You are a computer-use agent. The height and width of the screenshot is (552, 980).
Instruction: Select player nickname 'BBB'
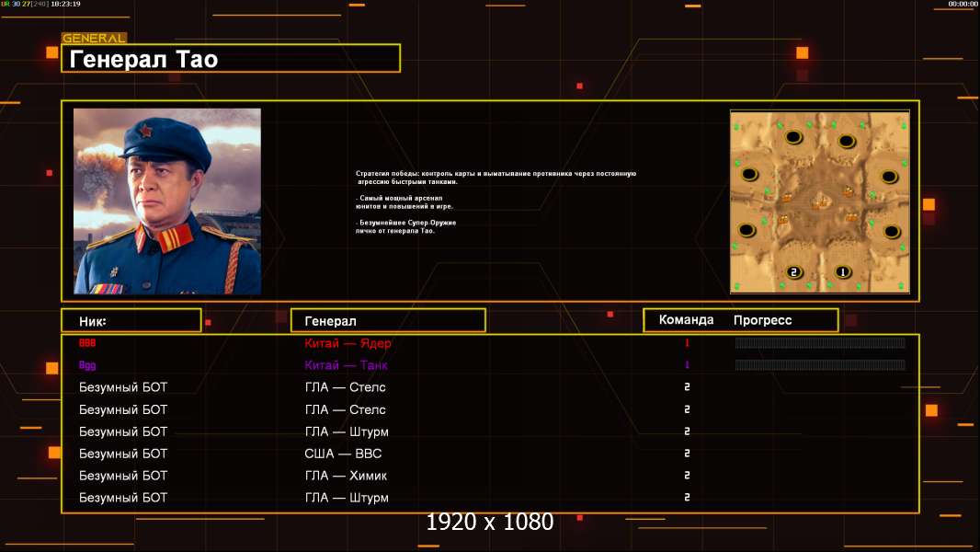(x=87, y=342)
